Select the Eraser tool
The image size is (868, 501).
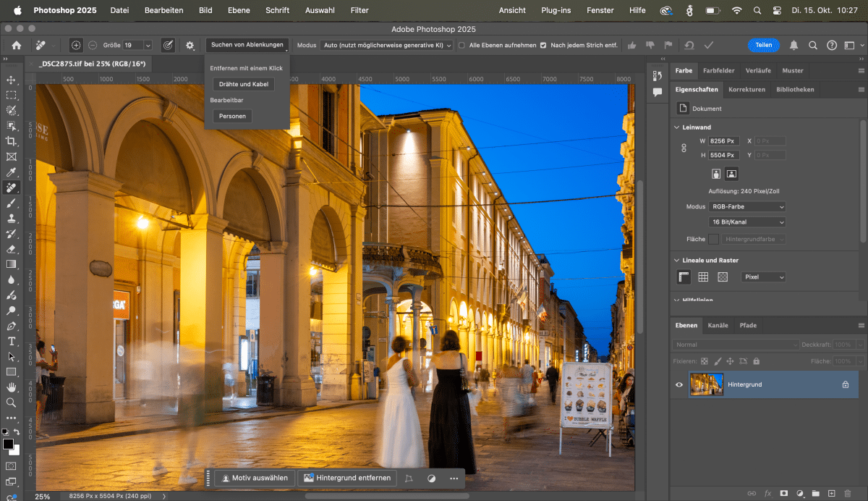pyautogui.click(x=11, y=248)
